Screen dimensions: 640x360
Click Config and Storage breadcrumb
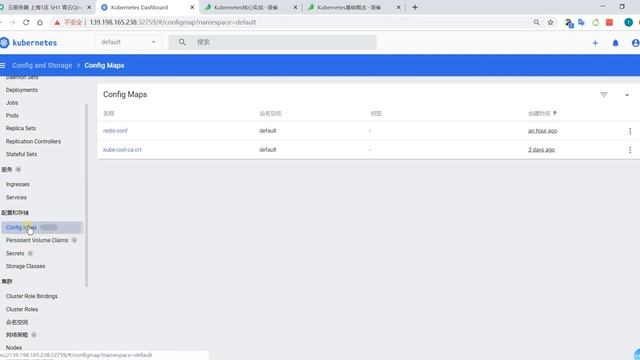42,65
